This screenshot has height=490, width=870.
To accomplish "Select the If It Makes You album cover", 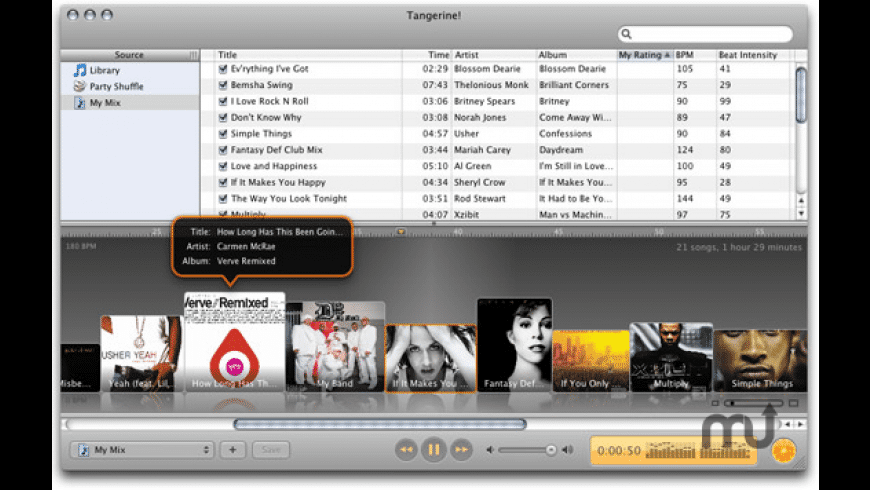I will [431, 358].
